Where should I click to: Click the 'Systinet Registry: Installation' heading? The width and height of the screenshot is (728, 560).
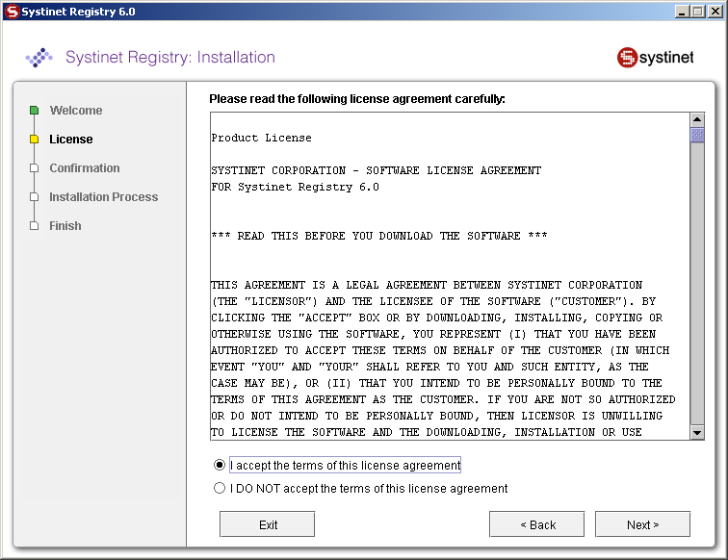(170, 57)
